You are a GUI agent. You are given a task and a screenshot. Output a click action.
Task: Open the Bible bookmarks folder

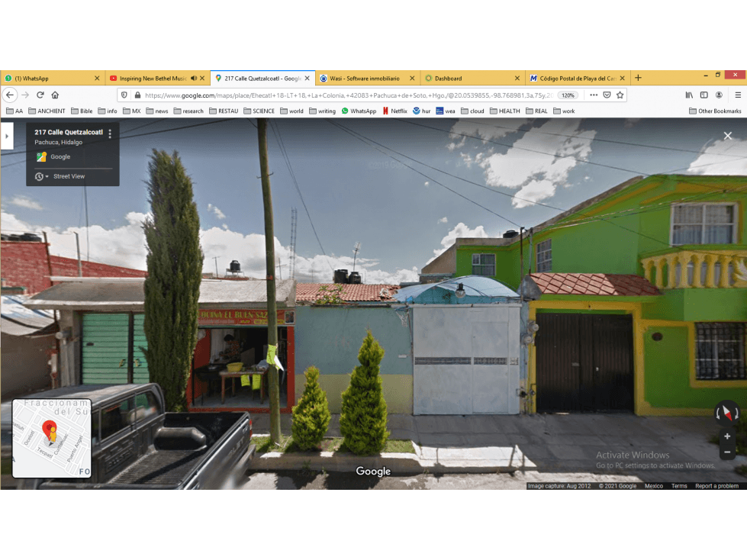(82, 111)
